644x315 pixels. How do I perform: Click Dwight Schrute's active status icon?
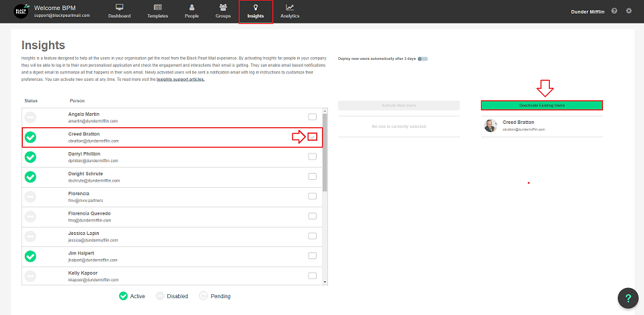click(30, 177)
